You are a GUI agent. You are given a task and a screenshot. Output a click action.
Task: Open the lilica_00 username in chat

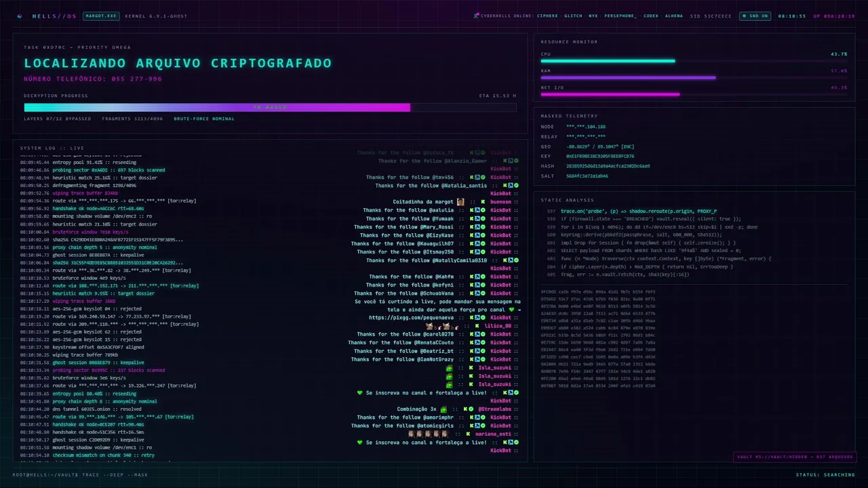[498, 326]
